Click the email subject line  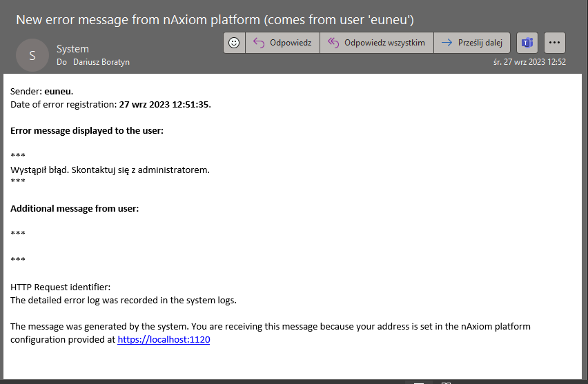pyautogui.click(x=214, y=19)
